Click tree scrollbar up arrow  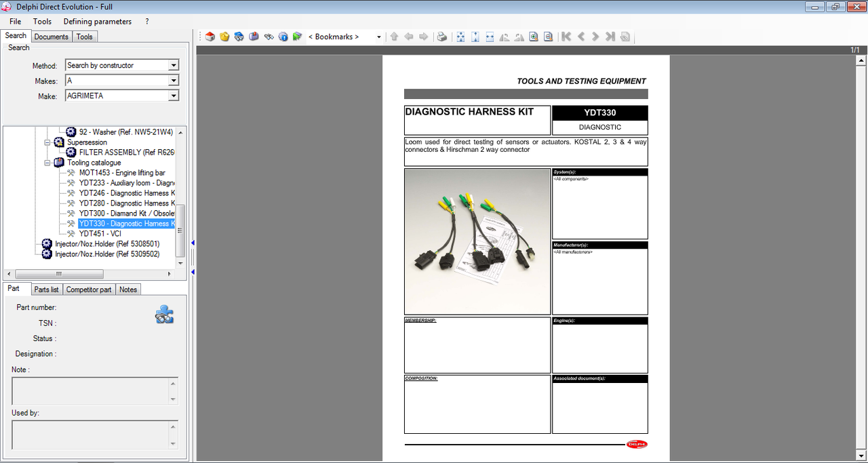click(180, 132)
